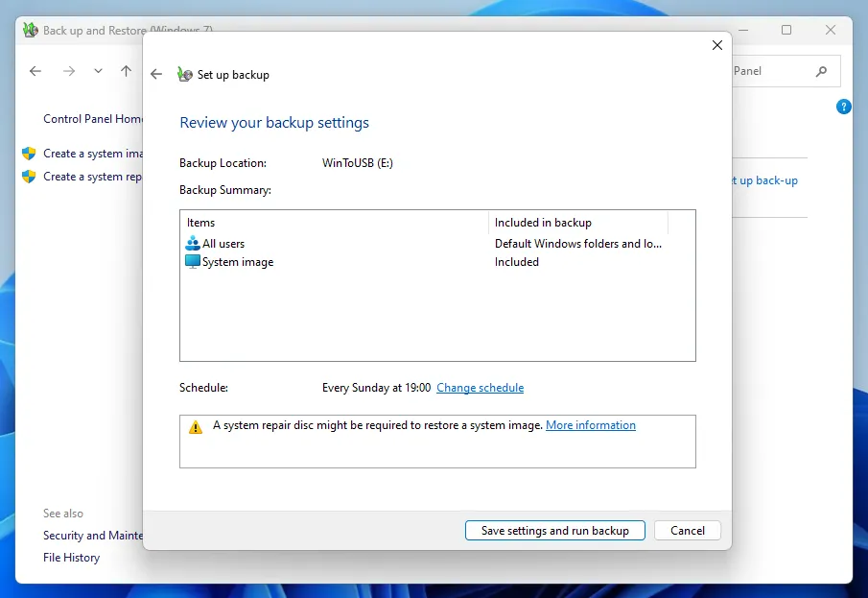Viewport: 868px width, 598px height.
Task: Open the More information link
Action: pyautogui.click(x=590, y=425)
